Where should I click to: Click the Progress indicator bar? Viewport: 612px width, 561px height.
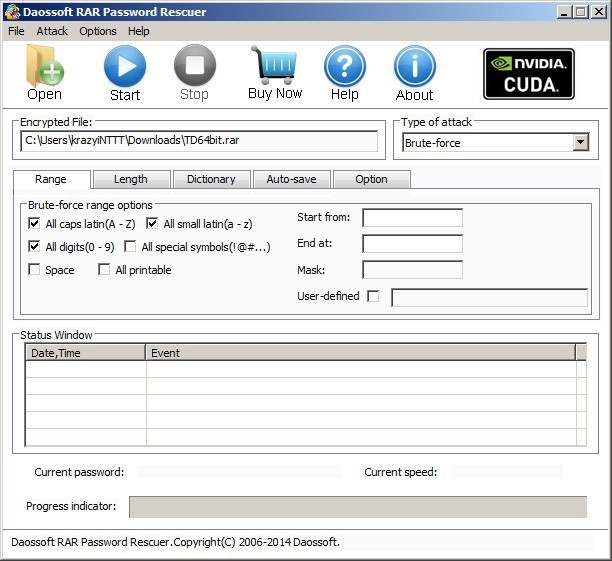[357, 506]
